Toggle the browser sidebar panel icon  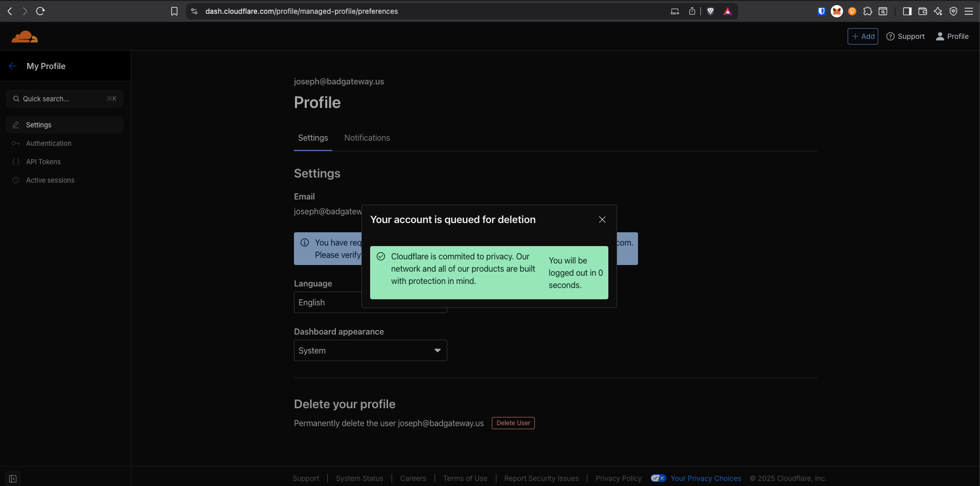click(908, 11)
